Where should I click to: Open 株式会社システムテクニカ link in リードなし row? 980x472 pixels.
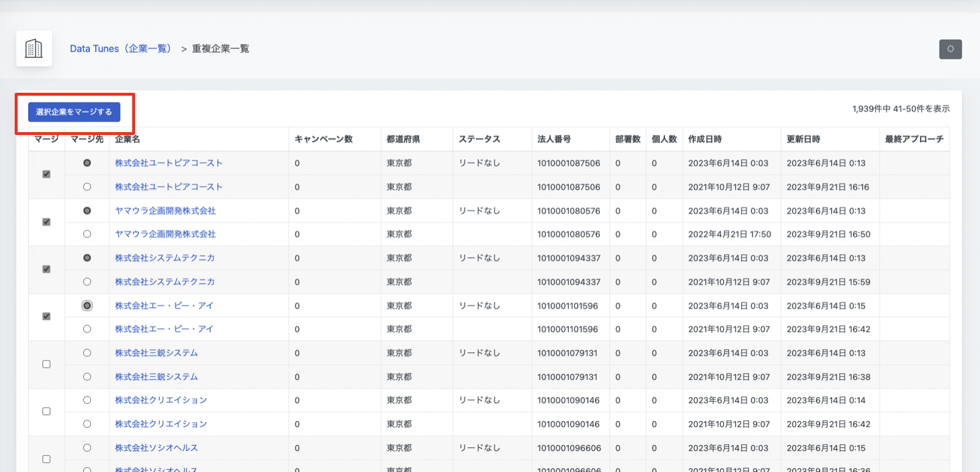[165, 258]
